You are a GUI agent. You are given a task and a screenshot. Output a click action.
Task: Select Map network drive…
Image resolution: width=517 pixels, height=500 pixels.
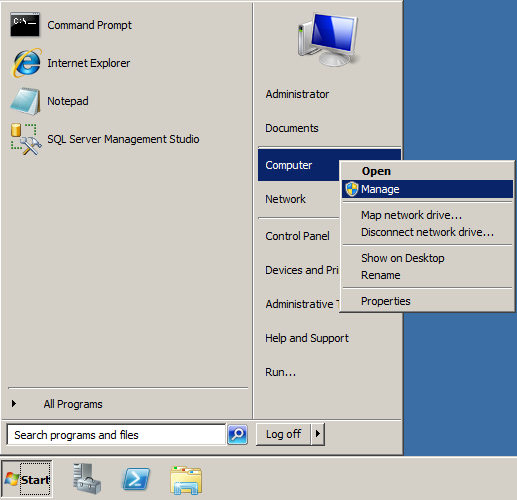coord(427,215)
